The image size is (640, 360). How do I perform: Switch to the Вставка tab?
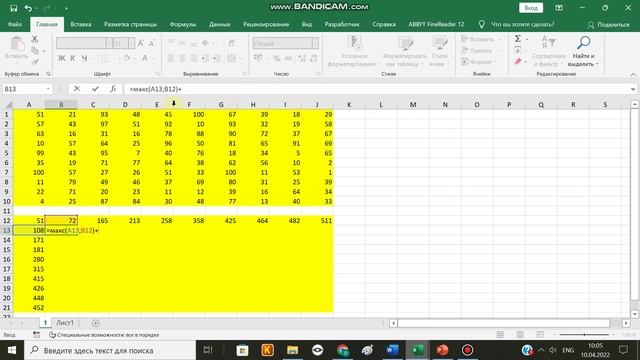tap(80, 24)
